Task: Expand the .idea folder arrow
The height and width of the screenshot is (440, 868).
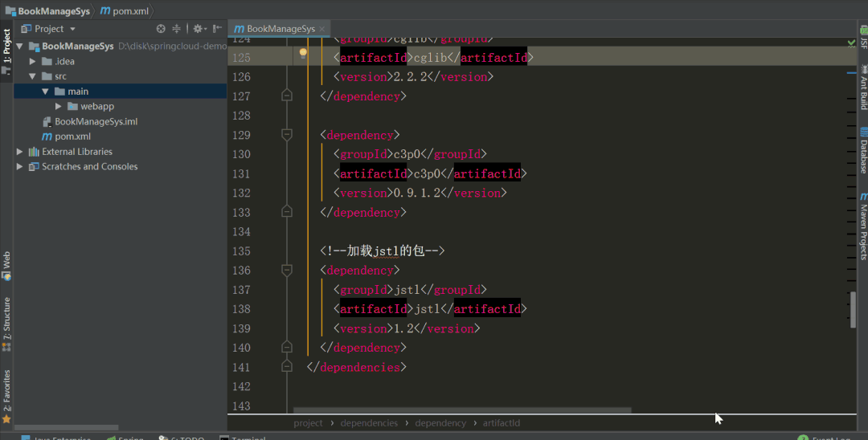Action: pos(32,61)
